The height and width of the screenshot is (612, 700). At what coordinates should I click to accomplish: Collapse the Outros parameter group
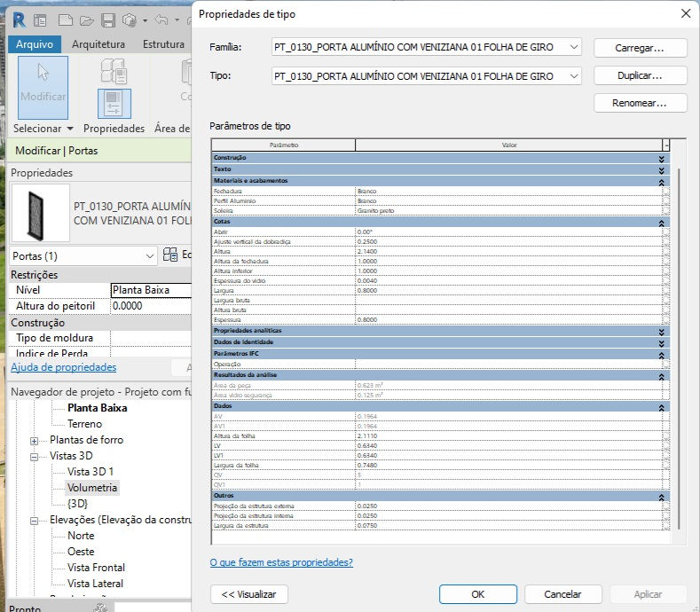point(661,497)
